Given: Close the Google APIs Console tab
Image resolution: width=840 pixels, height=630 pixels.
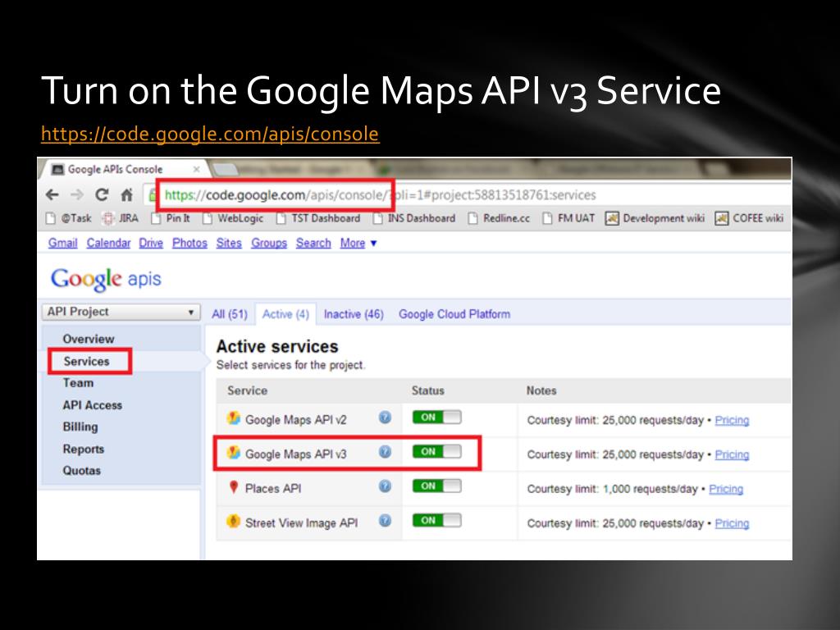Looking at the screenshot, I should tap(197, 169).
